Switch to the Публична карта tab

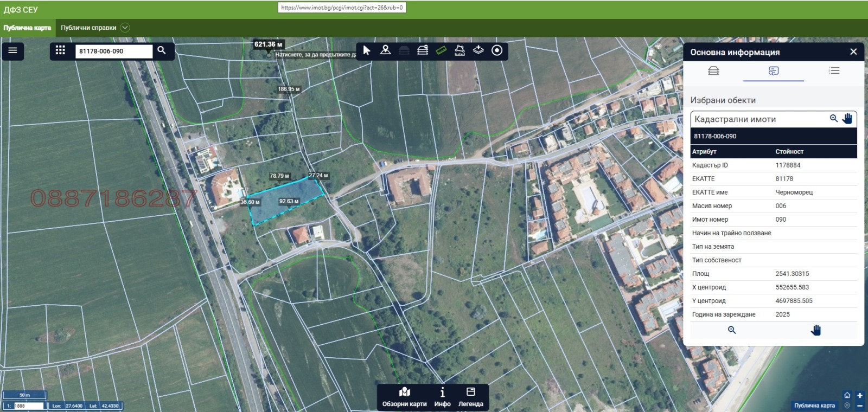[27, 28]
